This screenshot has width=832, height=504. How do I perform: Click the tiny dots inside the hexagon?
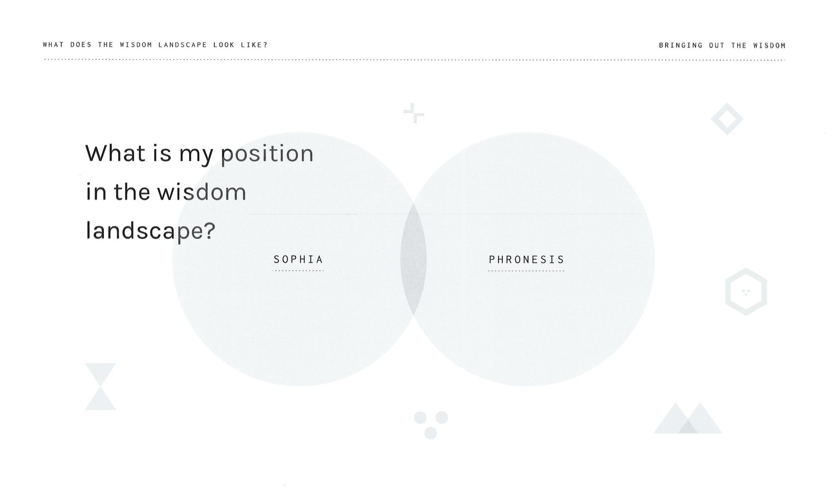tap(746, 292)
